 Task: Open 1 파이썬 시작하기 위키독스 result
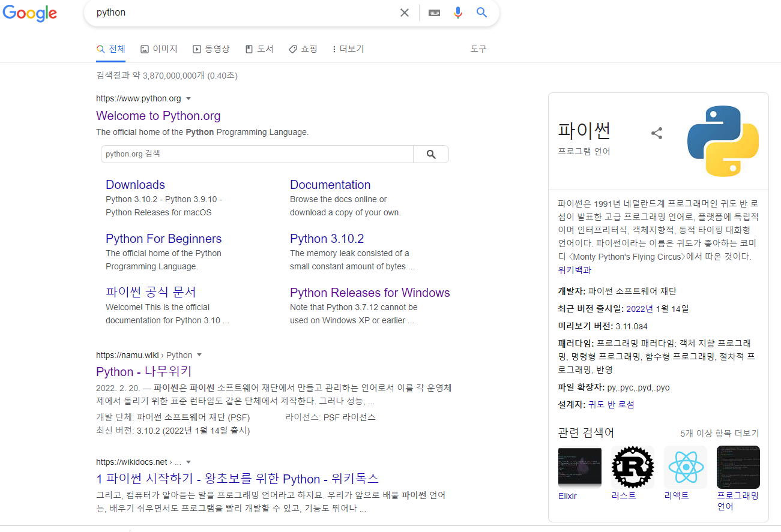(x=238, y=479)
